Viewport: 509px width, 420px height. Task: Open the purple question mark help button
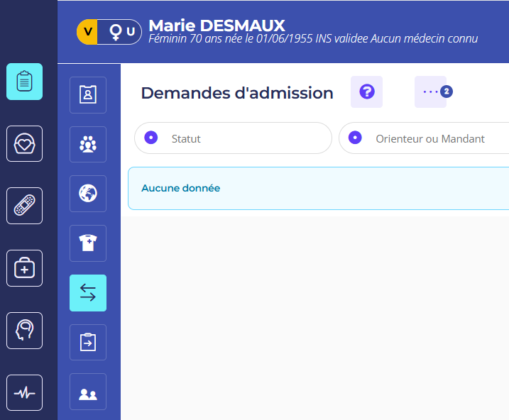point(366,92)
